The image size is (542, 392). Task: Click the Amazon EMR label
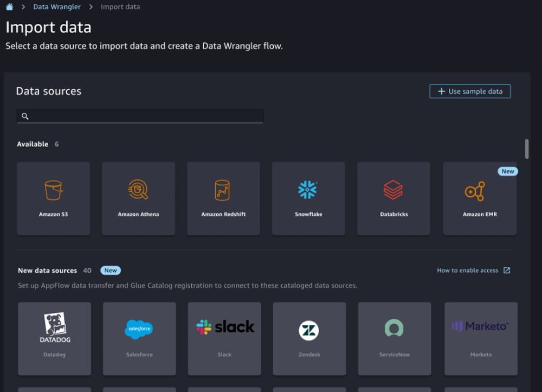pyautogui.click(x=480, y=214)
